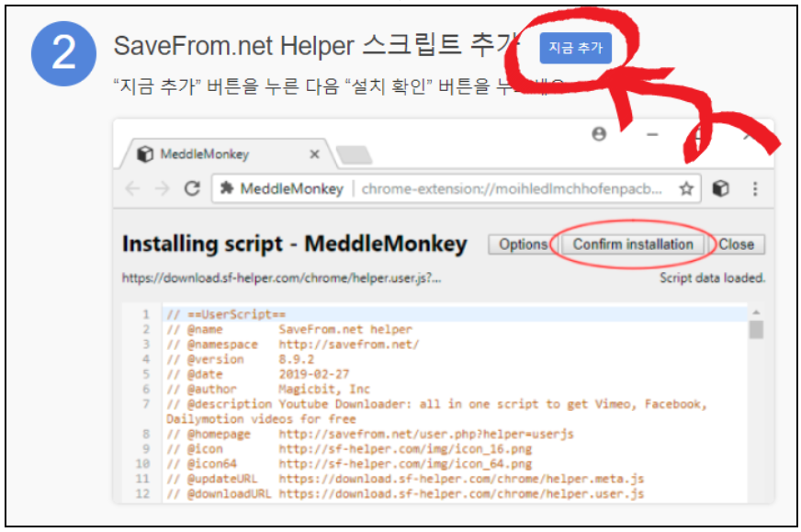Open the Chrome three-dot menu
Screen dimensions: 801x532
755,188
